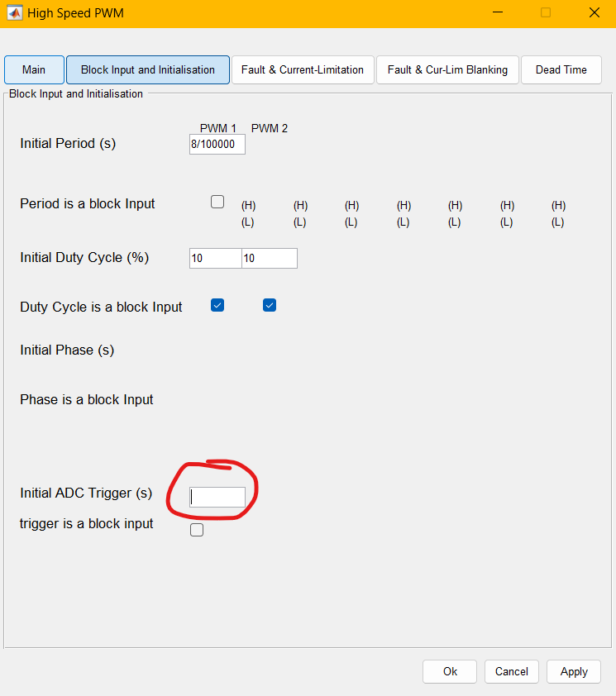This screenshot has width=616, height=696.
Task: Open the Dead Time tab
Action: [561, 69]
